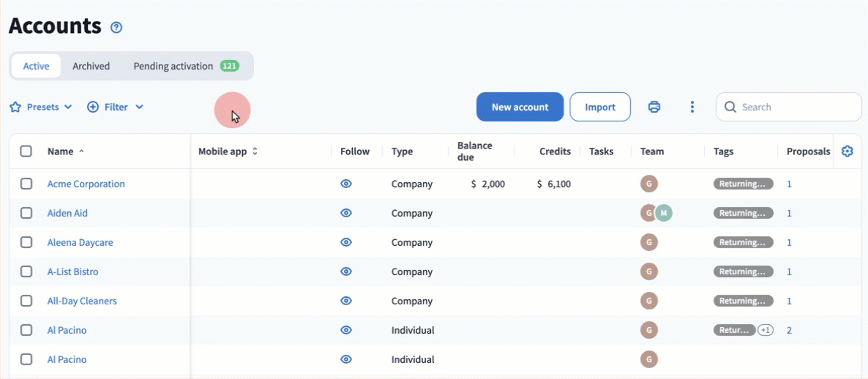This screenshot has width=868, height=379.
Task: Click the G team avatar for Acme Corporation
Action: (x=648, y=184)
